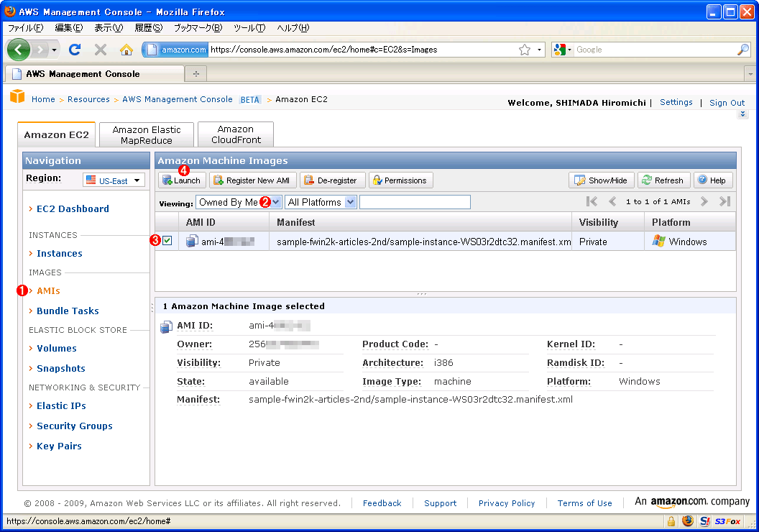
Task: Open Bundle Tasks in navigation
Action: [68, 311]
